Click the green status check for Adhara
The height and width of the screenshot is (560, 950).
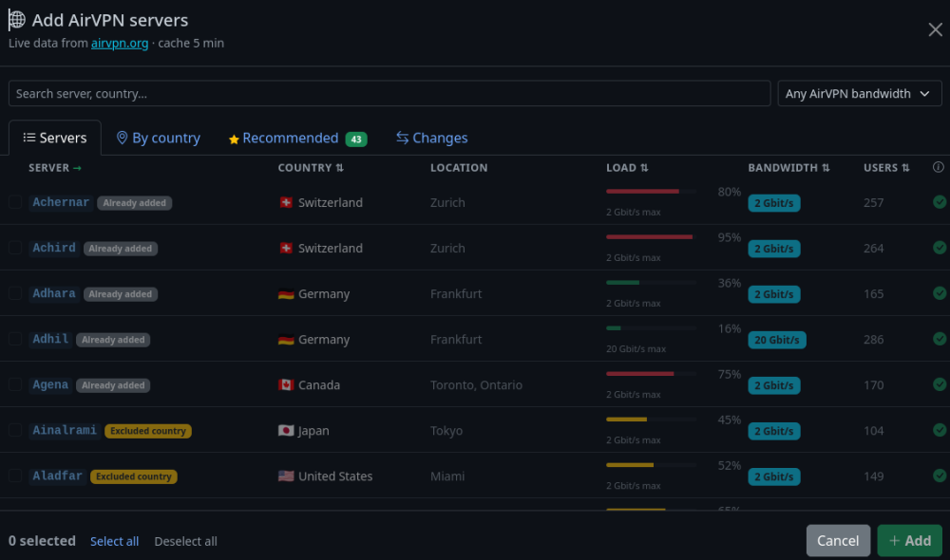(940, 293)
